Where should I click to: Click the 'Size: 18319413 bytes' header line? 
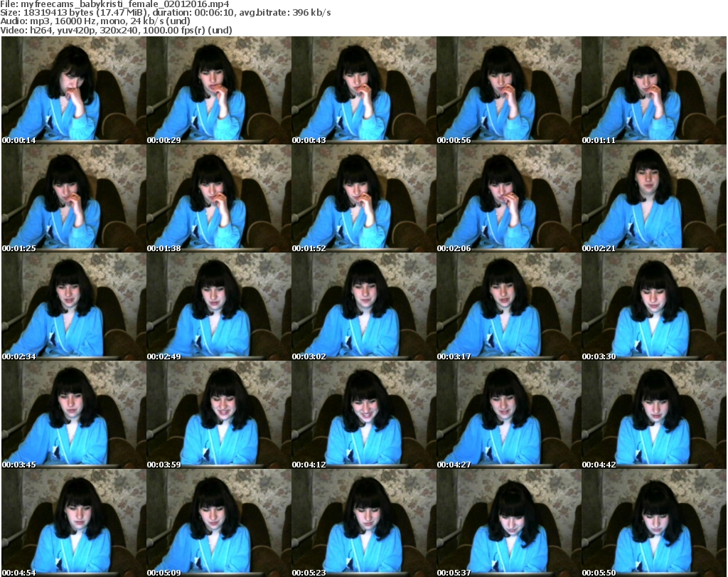(x=166, y=13)
